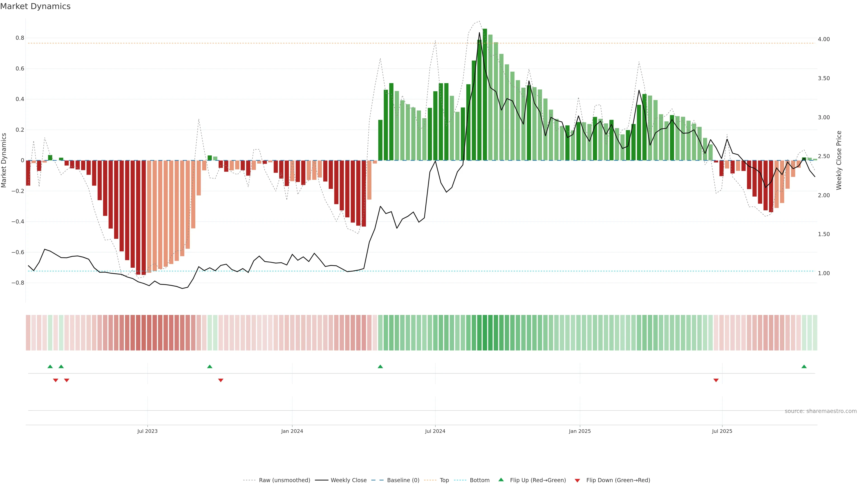Click the leftmost red flip-down triangle marker
The image size is (868, 488).
tap(56, 380)
